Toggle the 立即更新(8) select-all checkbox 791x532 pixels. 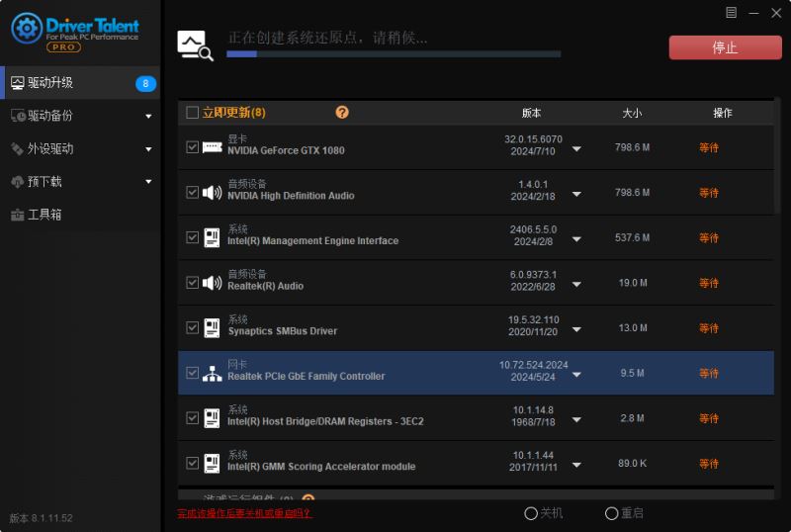click(x=192, y=112)
